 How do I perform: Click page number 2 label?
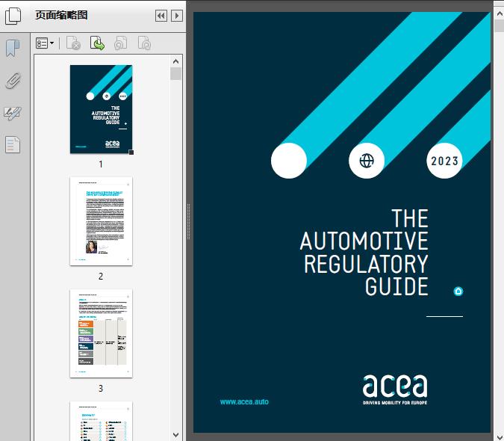click(101, 277)
